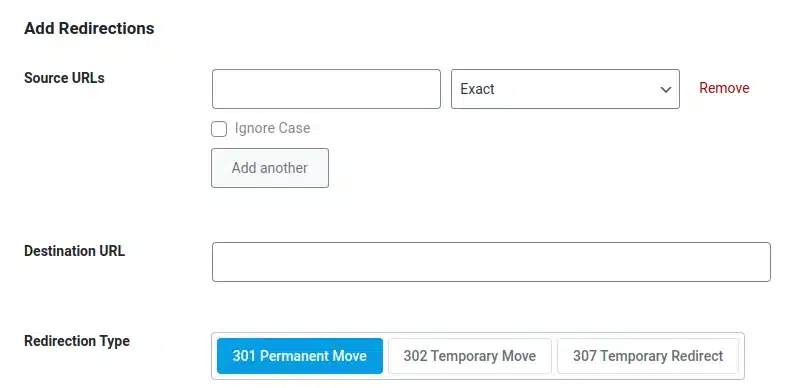The image size is (792, 388).
Task: Click inside the Destination URL field
Action: click(491, 262)
